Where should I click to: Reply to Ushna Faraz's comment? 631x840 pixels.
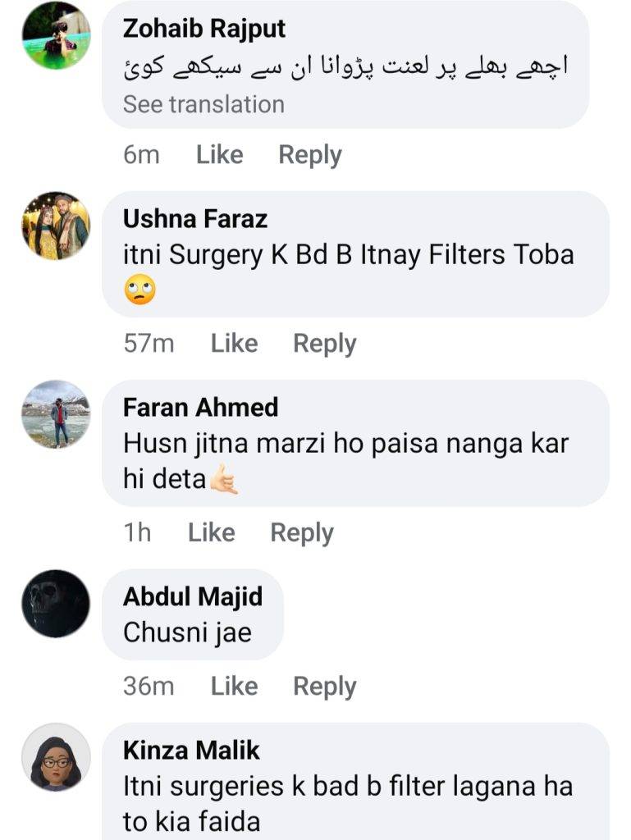point(325,344)
